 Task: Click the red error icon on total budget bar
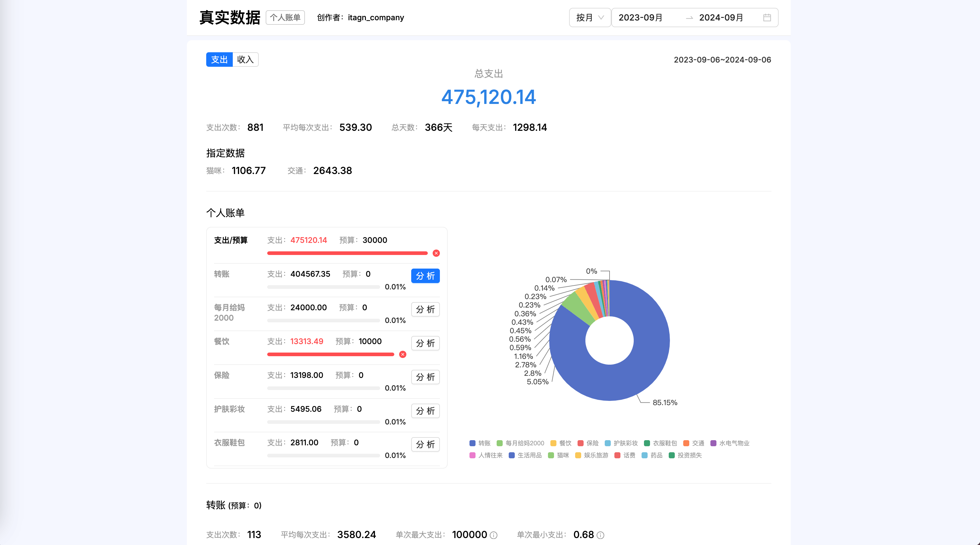pos(436,253)
